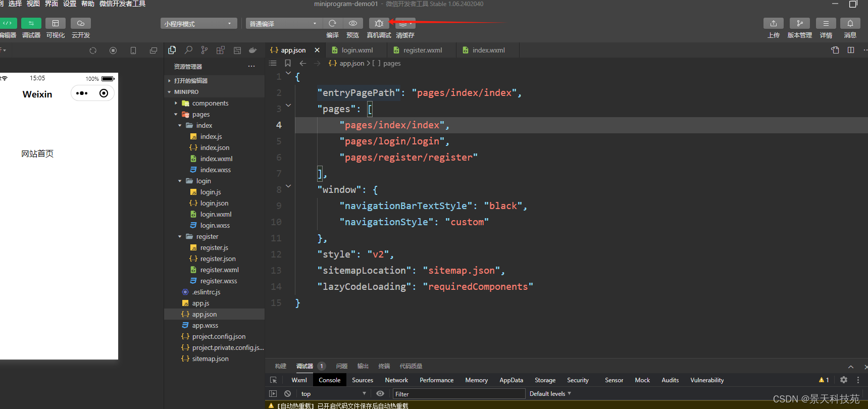
Task: Click the editor back arrow
Action: coord(303,63)
